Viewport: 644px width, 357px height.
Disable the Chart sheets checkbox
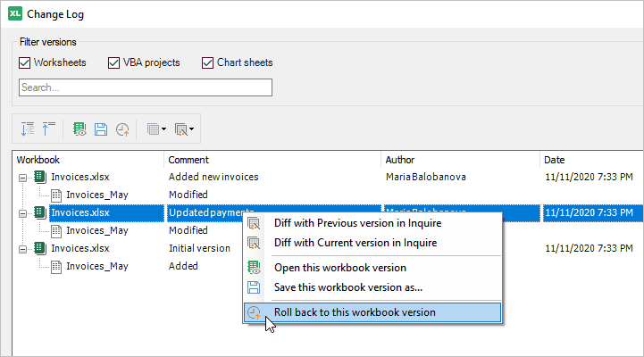pyautogui.click(x=207, y=62)
